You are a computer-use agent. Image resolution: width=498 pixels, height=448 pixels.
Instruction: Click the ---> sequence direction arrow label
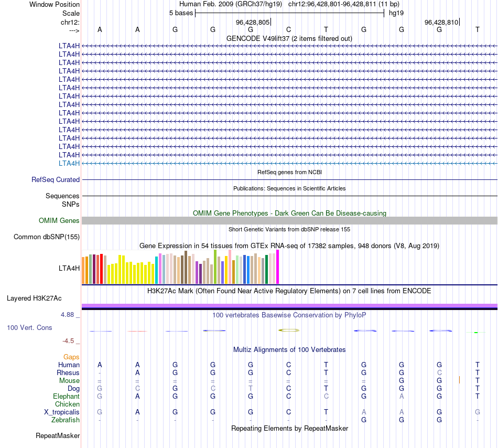pyautogui.click(x=74, y=30)
